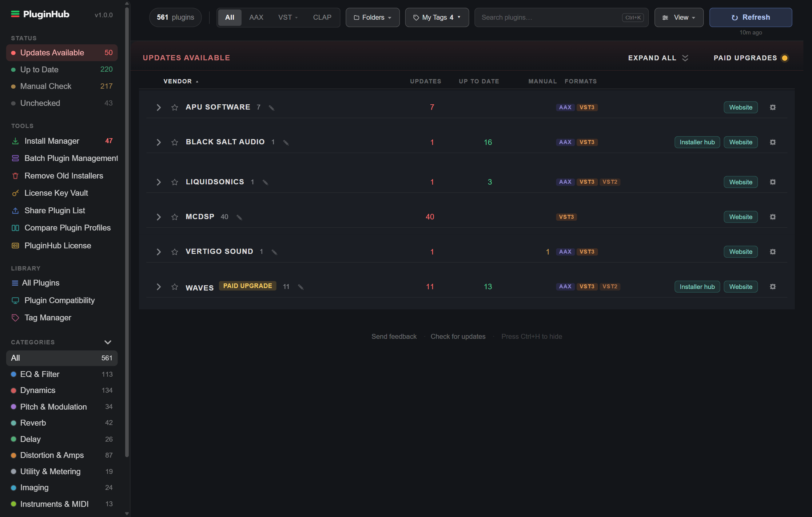Viewport: 812px width, 517px height.
Task: Open Installer hub for Black Salt Audio
Action: point(697,142)
